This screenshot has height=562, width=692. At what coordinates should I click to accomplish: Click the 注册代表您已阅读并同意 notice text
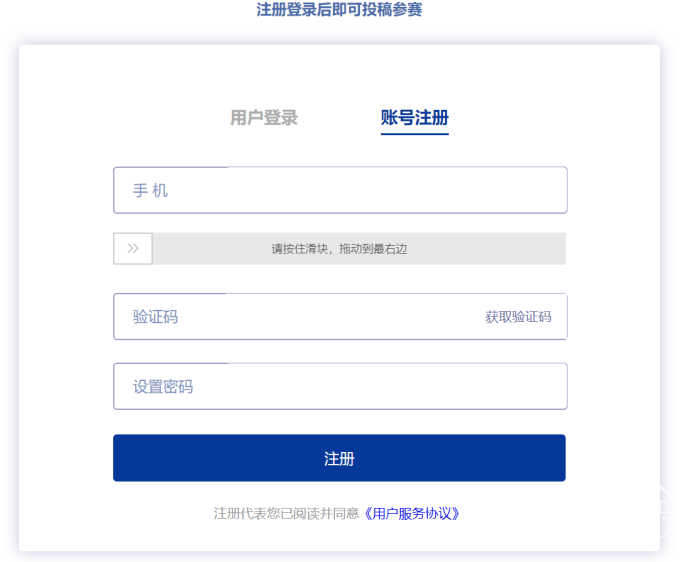(286, 513)
